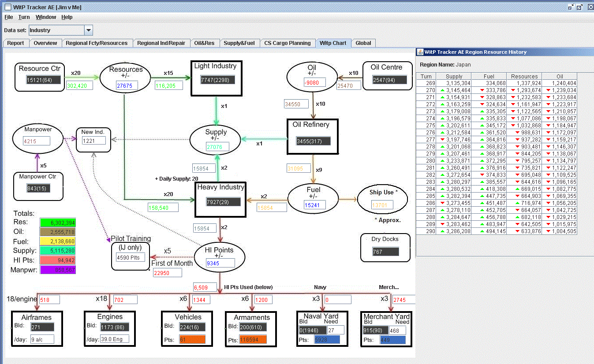This screenshot has width=594, height=364.
Task: Click the Naval Yard Need field 27
Action: point(336,330)
